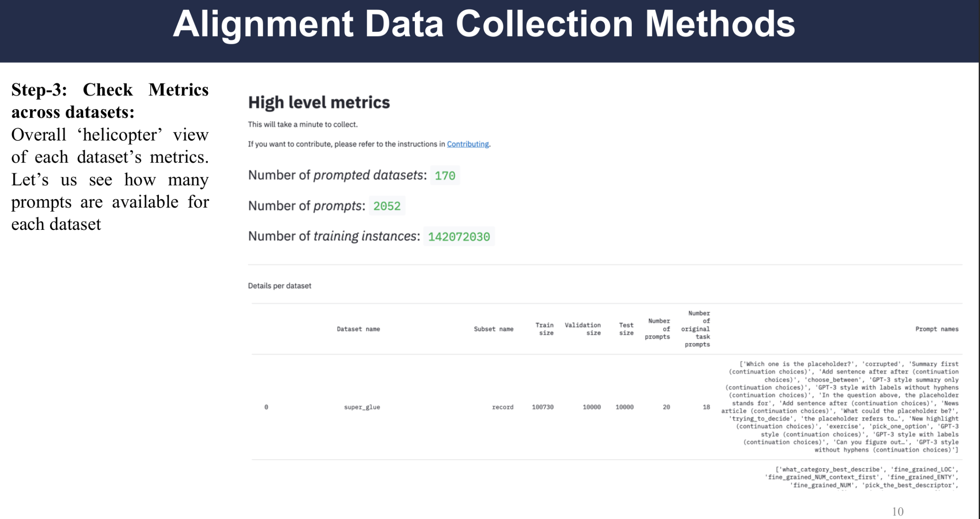
Task: Click the Prompt names column header
Action: 937,329
